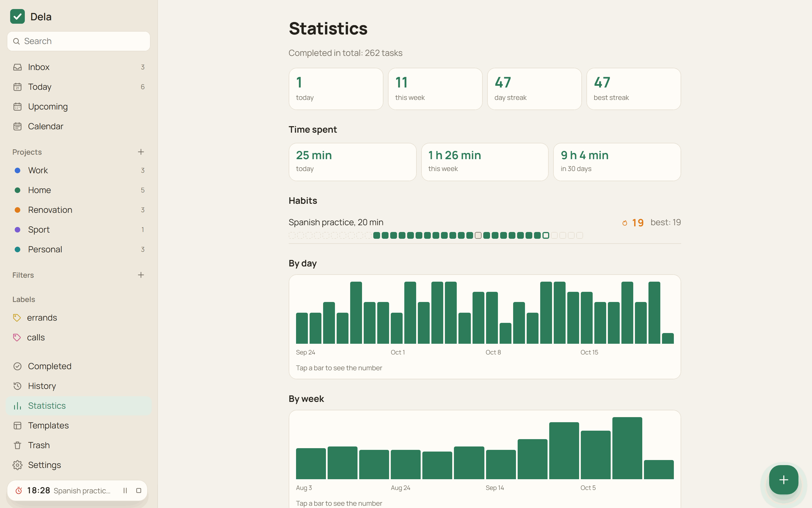This screenshot has height=508, width=812.
Task: Tap the last small bar in By day chart
Action: tap(667, 338)
